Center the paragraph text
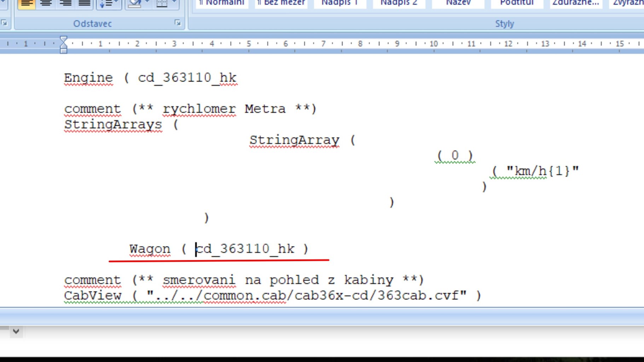Viewport: 644px width, 362px height. pos(46,3)
